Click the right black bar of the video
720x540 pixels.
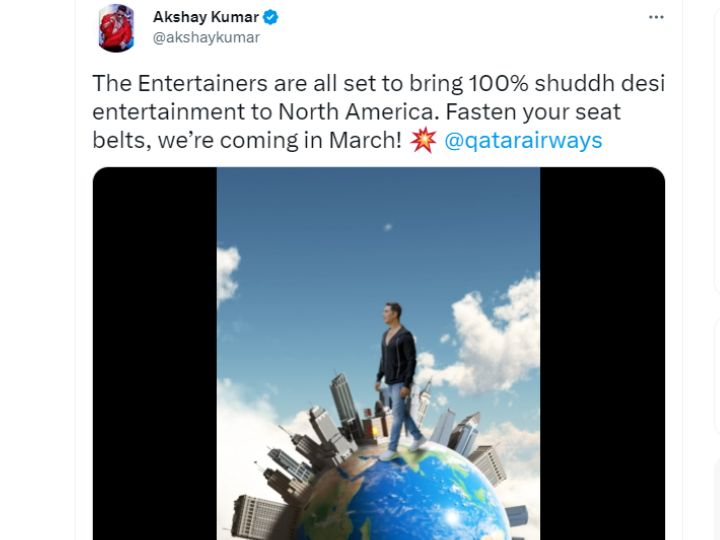pos(602,354)
